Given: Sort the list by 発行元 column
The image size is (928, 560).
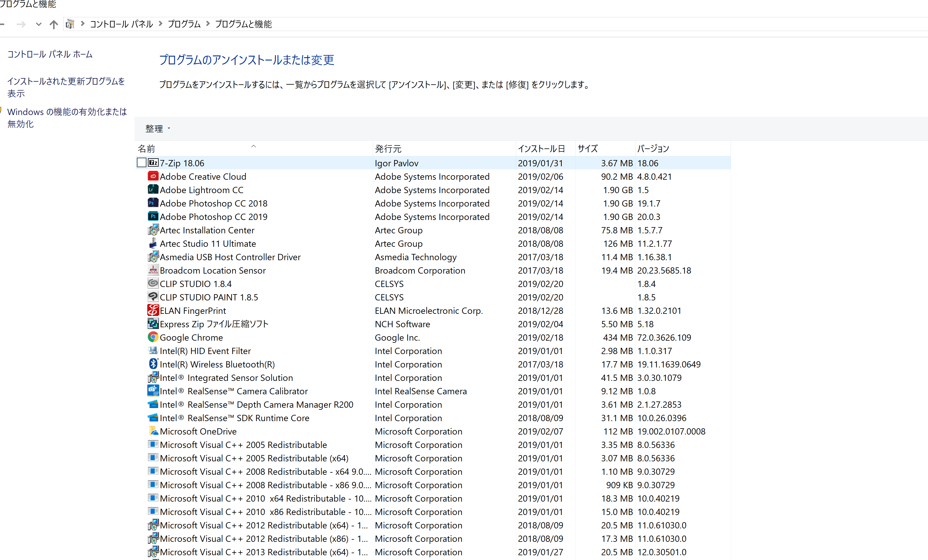Looking at the screenshot, I should (x=444, y=149).
